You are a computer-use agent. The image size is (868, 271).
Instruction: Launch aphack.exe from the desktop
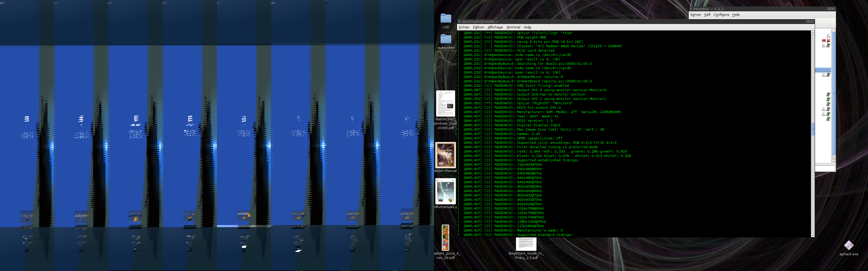[x=848, y=245]
